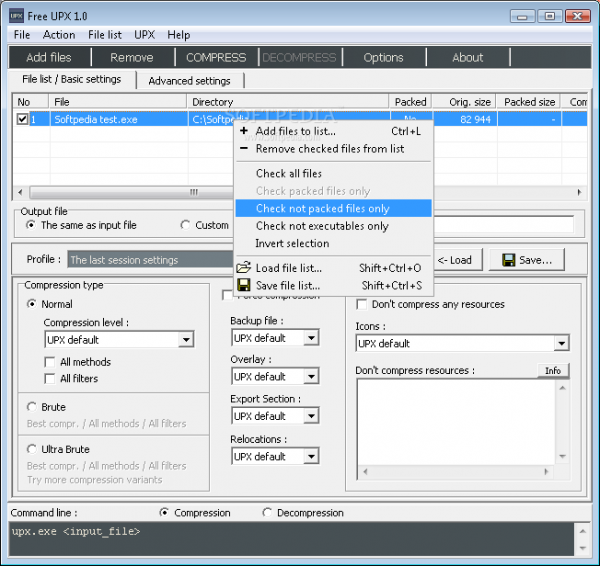Open the Export Section dropdown
Screen dimensions: 600x566
point(311,416)
